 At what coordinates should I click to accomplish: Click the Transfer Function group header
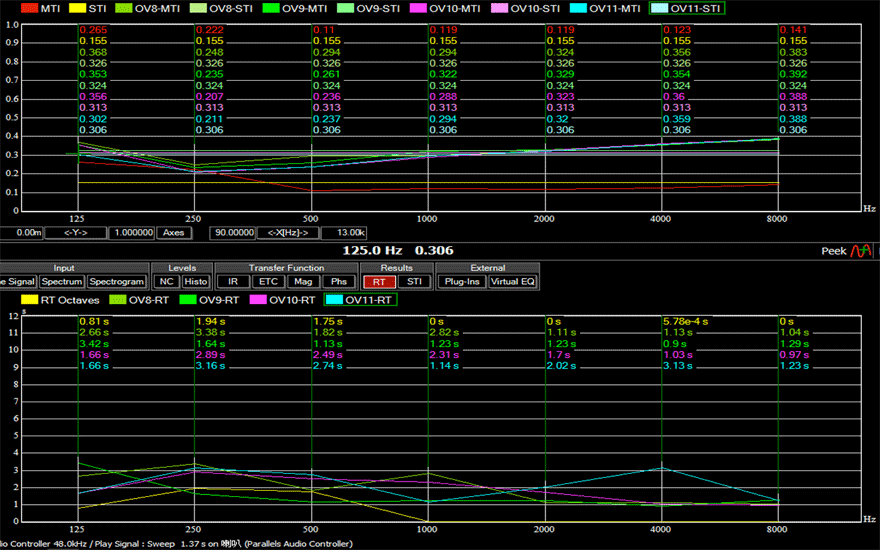click(286, 268)
